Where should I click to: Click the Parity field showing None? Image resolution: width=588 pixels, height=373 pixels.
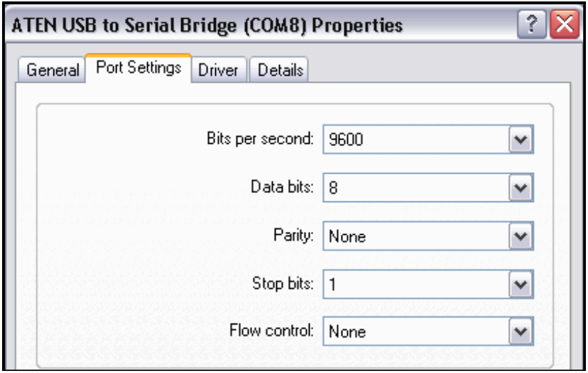point(414,236)
